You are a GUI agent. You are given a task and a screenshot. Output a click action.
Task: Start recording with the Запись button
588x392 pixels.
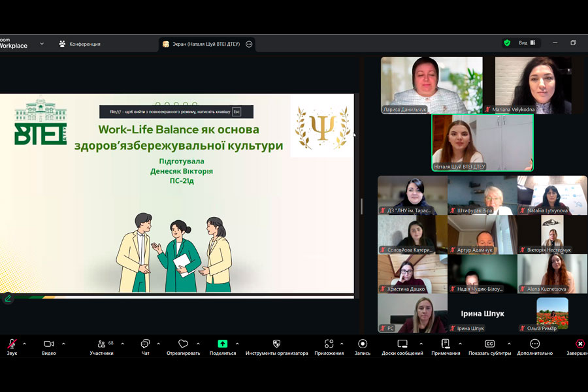(363, 344)
